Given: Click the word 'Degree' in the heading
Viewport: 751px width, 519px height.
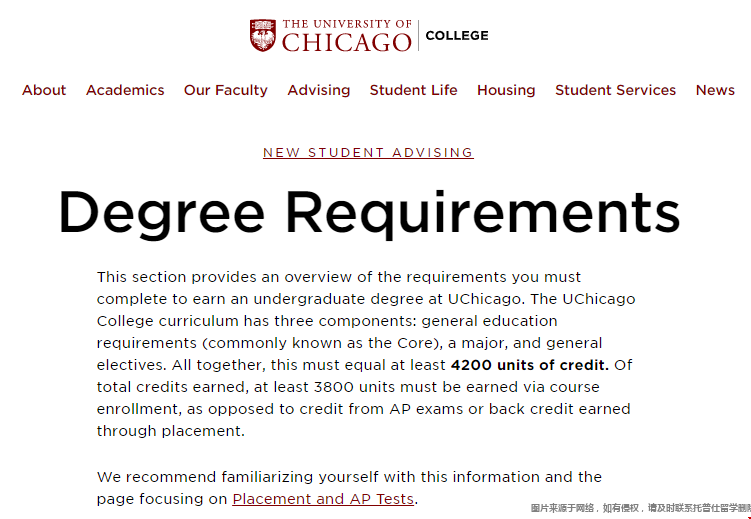Looking at the screenshot, I should click(x=162, y=212).
